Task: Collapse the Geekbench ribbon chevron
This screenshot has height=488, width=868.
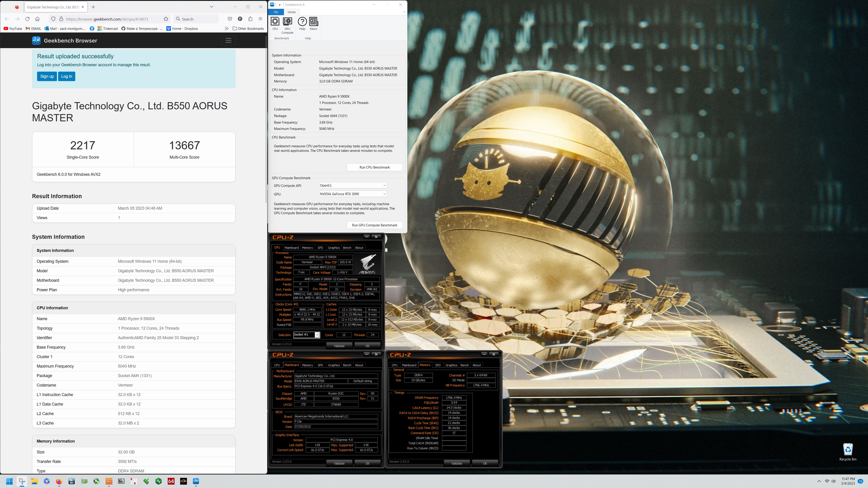Action: pyautogui.click(x=404, y=12)
